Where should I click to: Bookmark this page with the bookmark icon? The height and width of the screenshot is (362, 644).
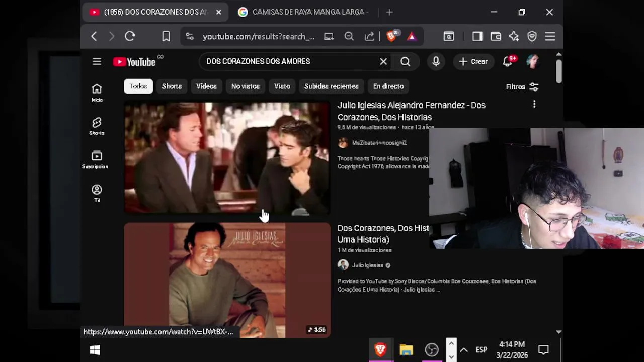pyautogui.click(x=166, y=36)
